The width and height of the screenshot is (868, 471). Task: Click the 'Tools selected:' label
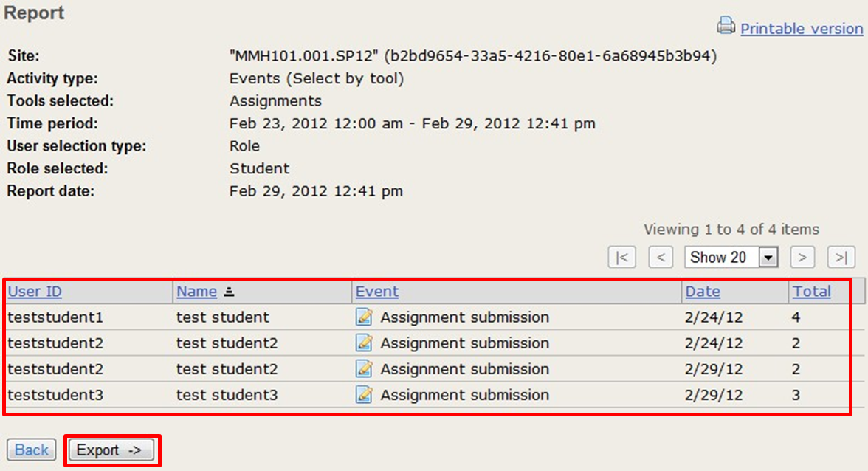click(61, 100)
